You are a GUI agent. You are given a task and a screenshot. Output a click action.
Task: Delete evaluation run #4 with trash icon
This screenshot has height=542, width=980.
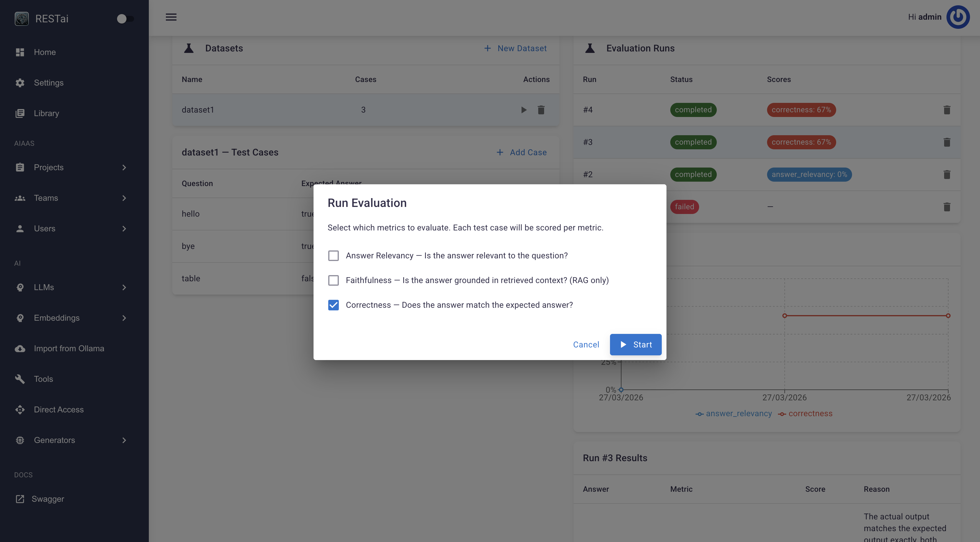947,110
